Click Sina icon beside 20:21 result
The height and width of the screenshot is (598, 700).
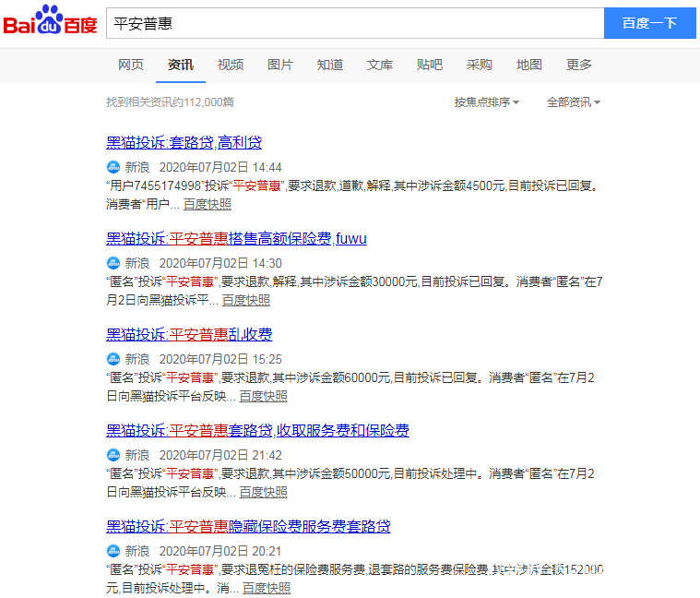[113, 551]
